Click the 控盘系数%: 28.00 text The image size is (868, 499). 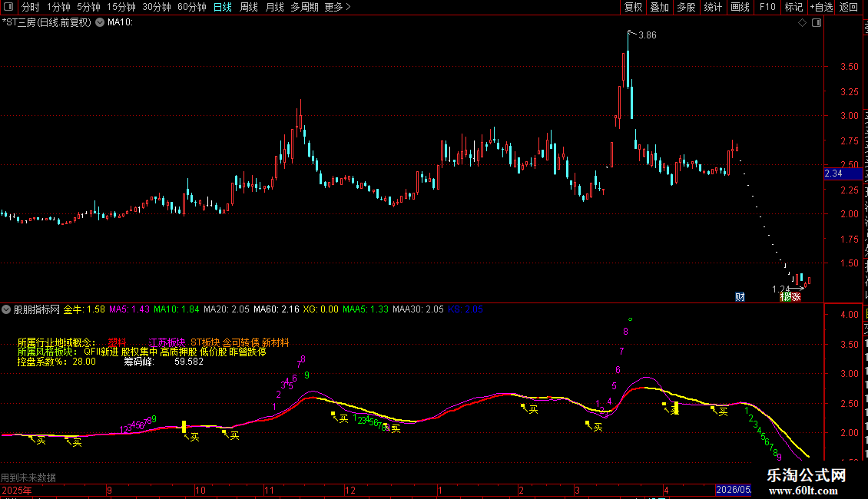click(x=57, y=362)
